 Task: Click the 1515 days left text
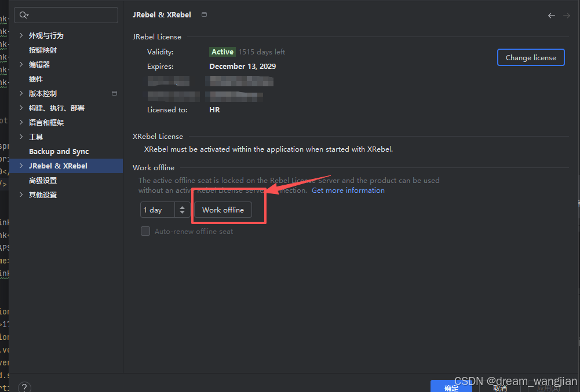(261, 52)
